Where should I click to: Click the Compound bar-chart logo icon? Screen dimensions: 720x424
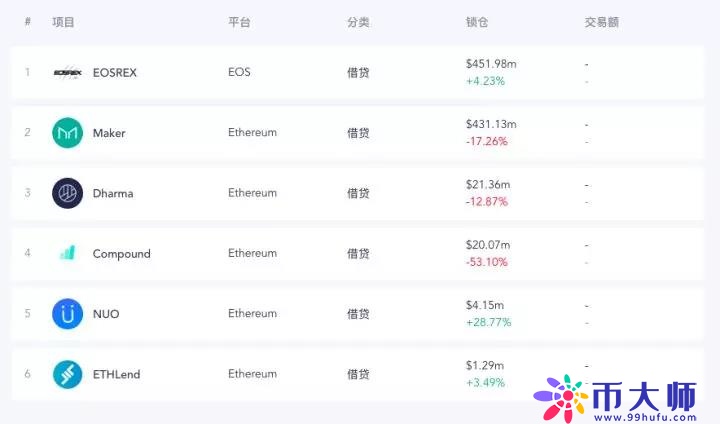click(x=68, y=253)
